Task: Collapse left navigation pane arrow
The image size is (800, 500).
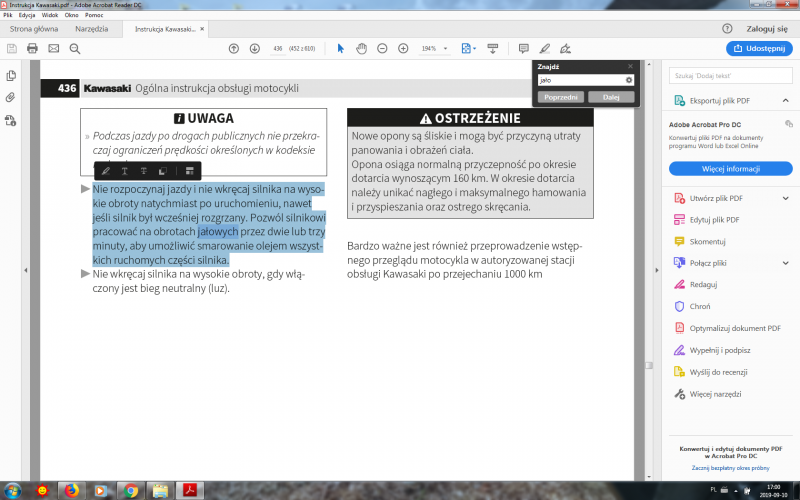Action: pyautogui.click(x=26, y=270)
